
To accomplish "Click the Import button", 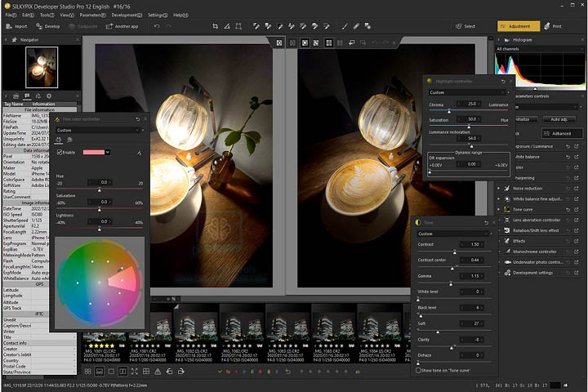I will 17,26.
